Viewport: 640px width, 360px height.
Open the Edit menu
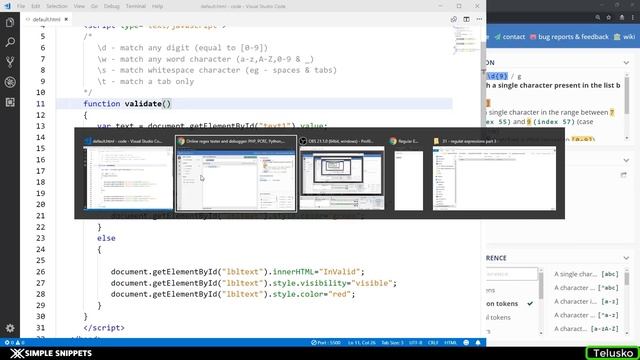pos(36,6)
